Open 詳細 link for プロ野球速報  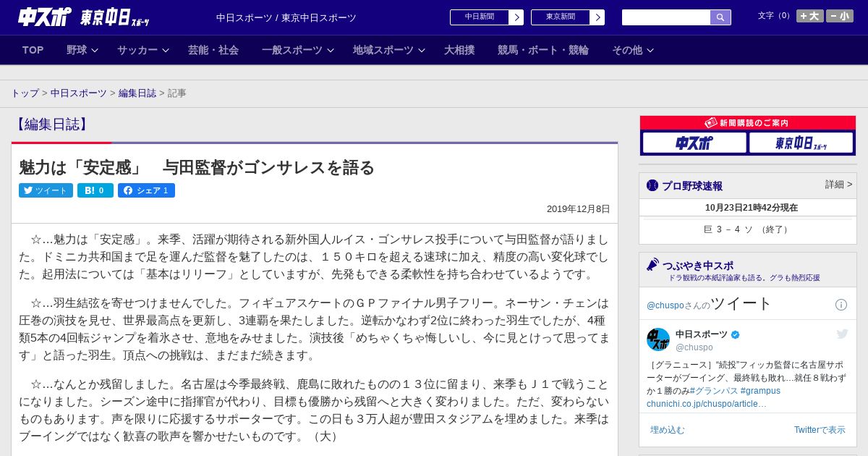[839, 185]
